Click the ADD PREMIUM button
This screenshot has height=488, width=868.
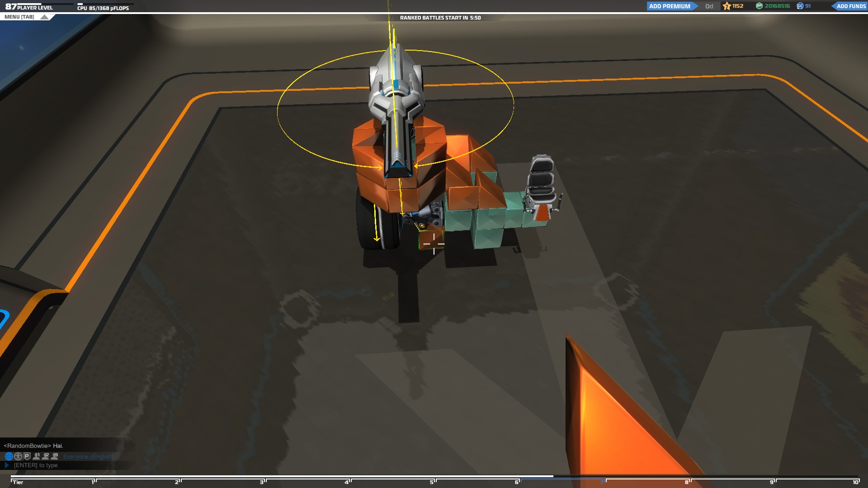click(670, 6)
